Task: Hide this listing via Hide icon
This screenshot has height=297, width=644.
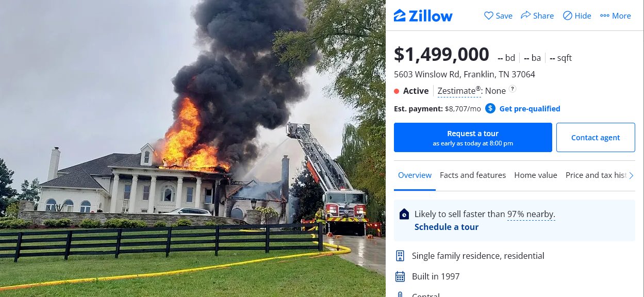Action: pos(568,15)
